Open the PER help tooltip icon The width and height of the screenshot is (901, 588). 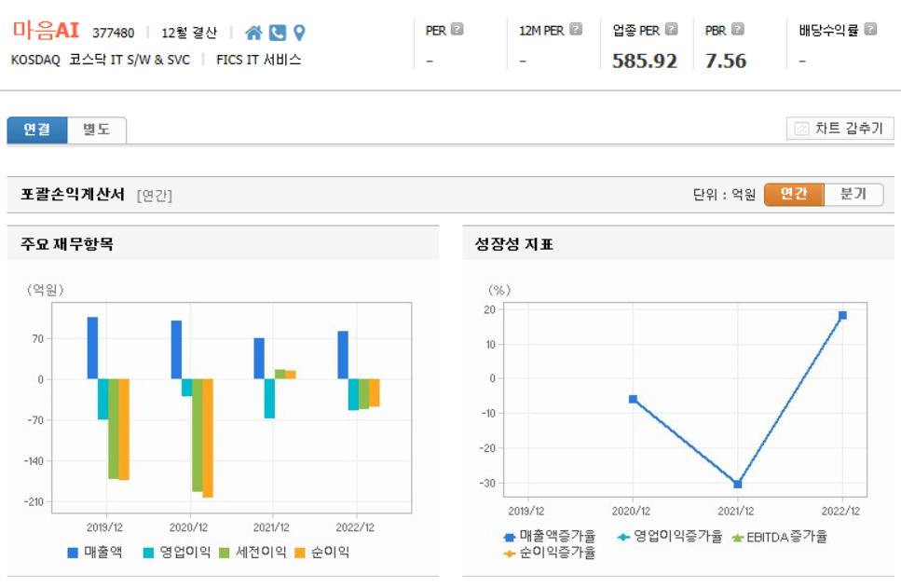point(457,31)
